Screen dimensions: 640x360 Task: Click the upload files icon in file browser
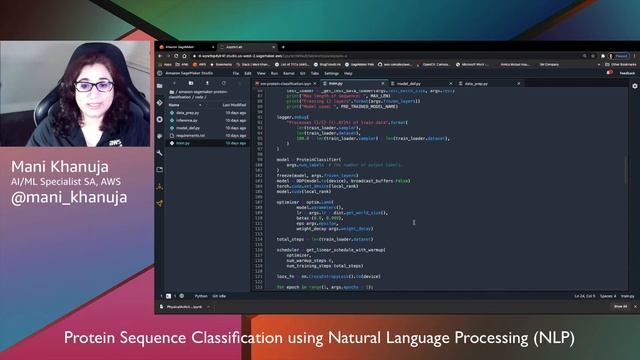pos(207,83)
